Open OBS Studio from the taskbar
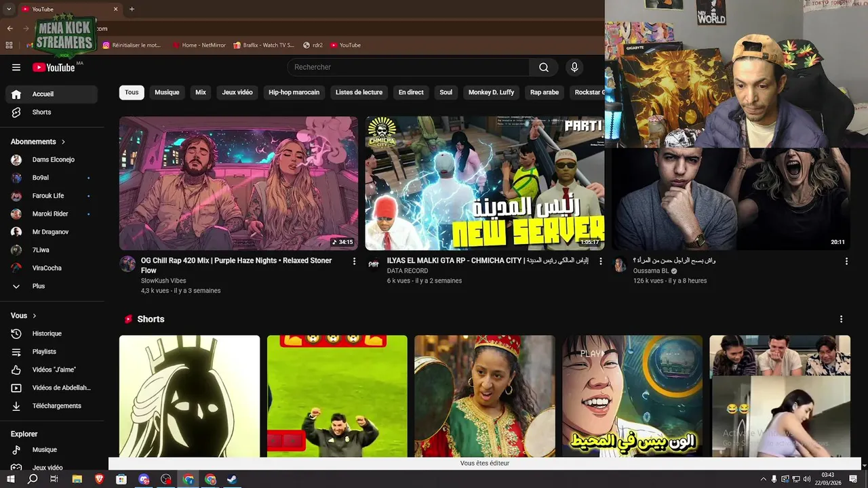 pyautogui.click(x=166, y=479)
